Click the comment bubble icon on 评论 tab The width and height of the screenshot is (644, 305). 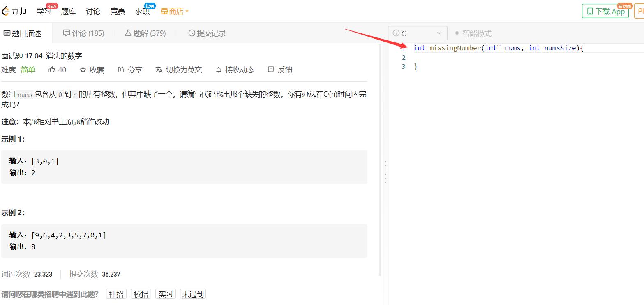(x=66, y=33)
